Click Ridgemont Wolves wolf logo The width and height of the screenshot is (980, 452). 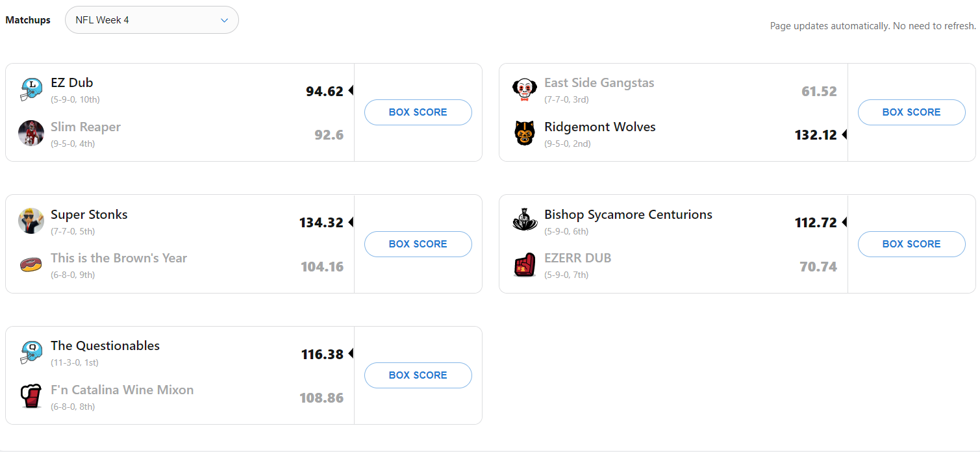[525, 133]
